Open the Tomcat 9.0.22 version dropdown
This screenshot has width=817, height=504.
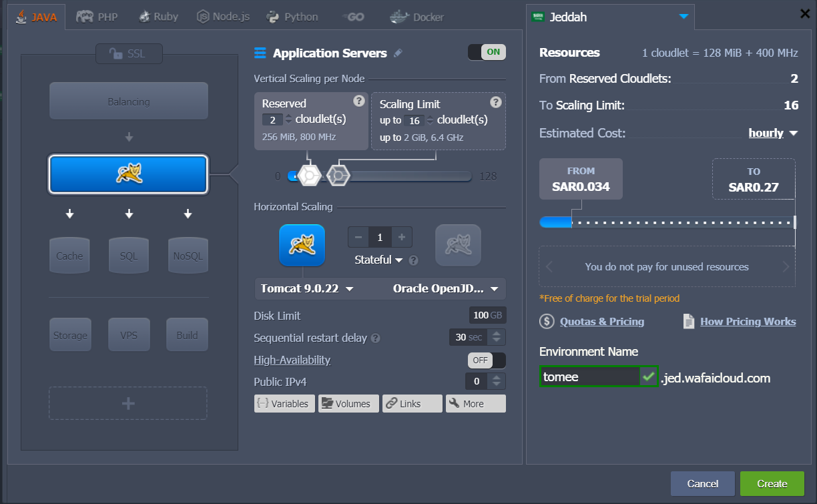(307, 288)
